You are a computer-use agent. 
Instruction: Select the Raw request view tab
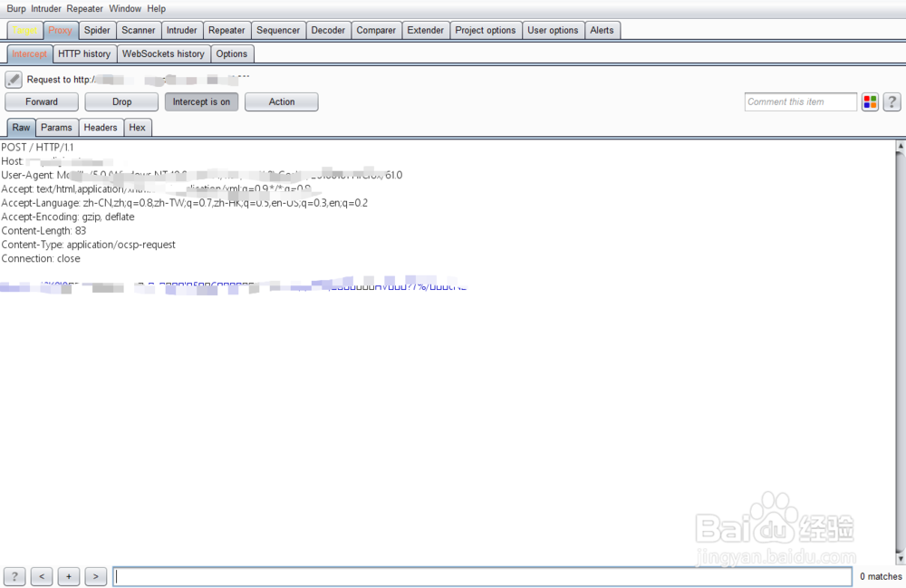[x=22, y=128]
